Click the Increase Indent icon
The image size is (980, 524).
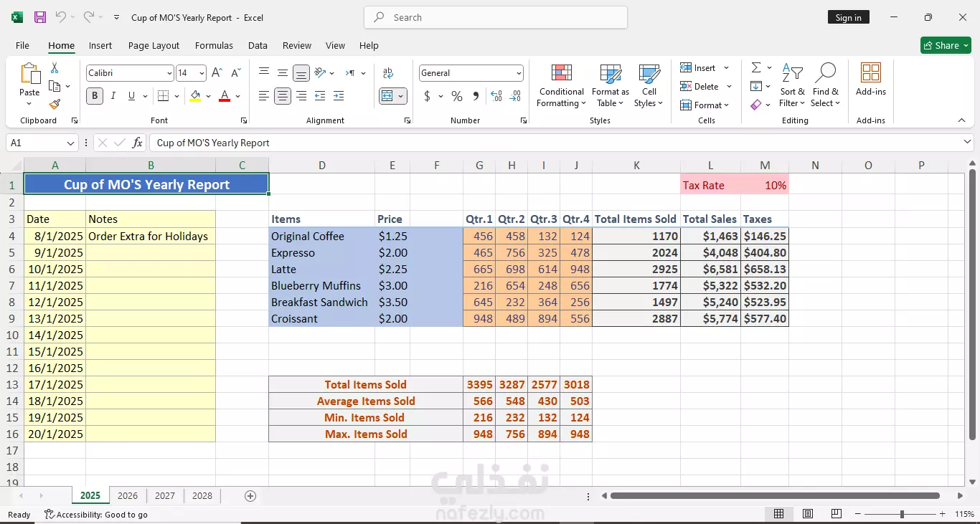coord(339,96)
